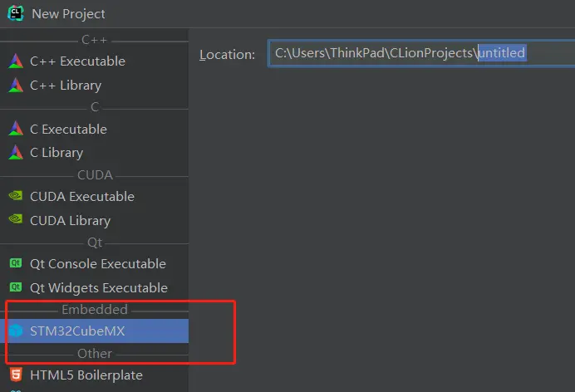Click the C++ Library triangle icon
The width and height of the screenshot is (575, 392).
[16, 86]
